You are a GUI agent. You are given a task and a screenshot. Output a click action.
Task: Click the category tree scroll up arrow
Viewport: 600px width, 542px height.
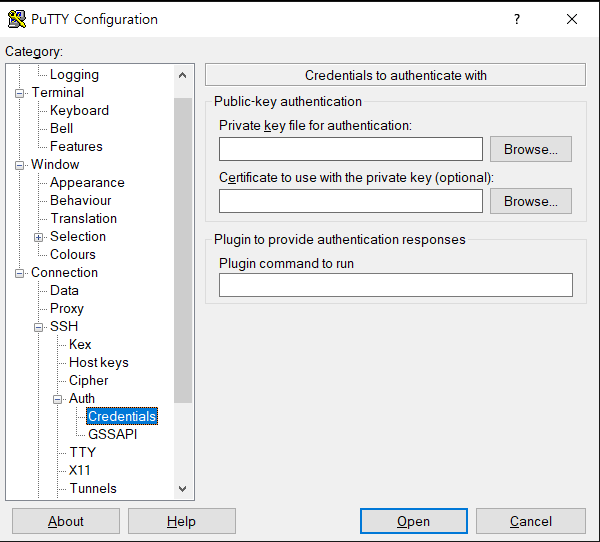coord(183,75)
